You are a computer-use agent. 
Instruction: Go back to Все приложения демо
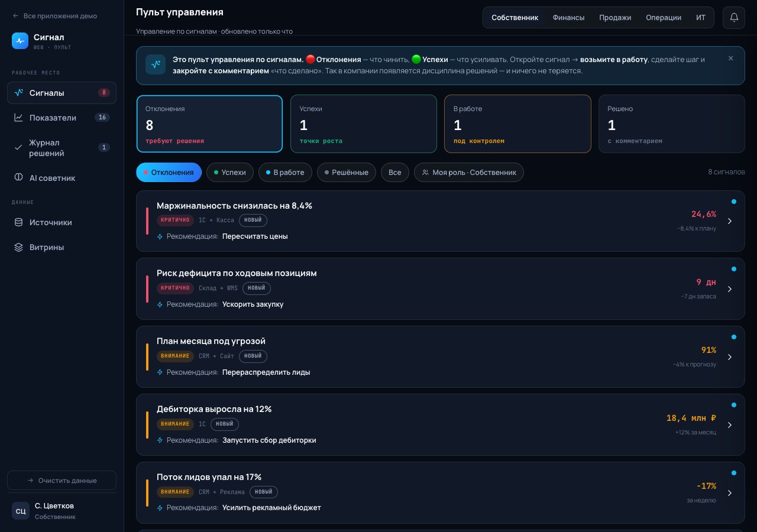click(54, 16)
